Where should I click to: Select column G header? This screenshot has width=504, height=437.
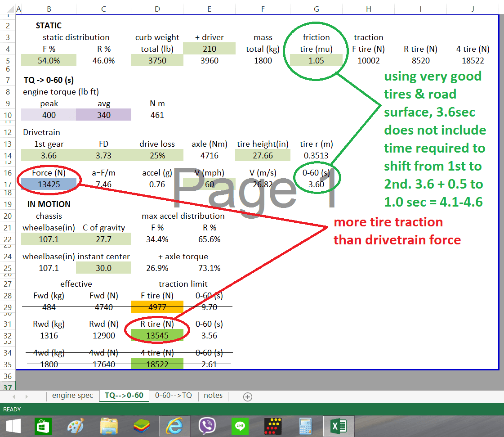[x=317, y=9]
